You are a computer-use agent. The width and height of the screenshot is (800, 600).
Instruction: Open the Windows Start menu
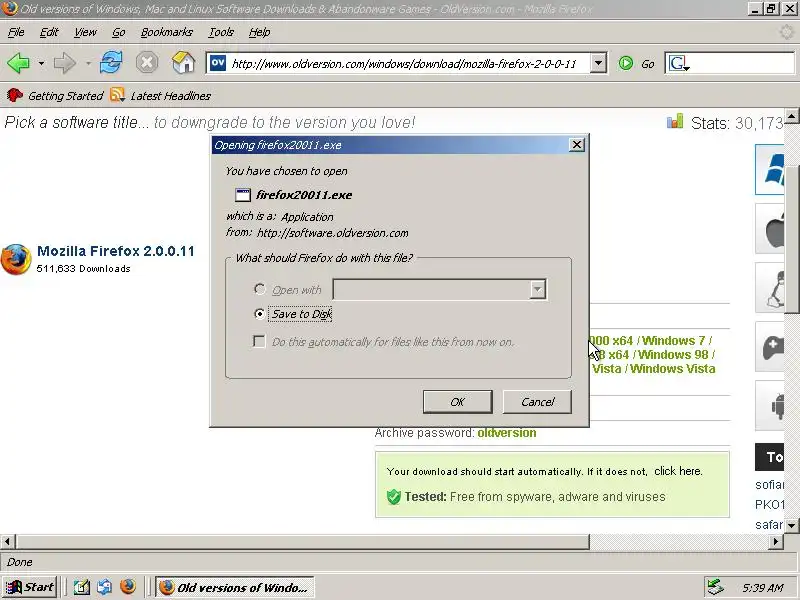click(29, 587)
